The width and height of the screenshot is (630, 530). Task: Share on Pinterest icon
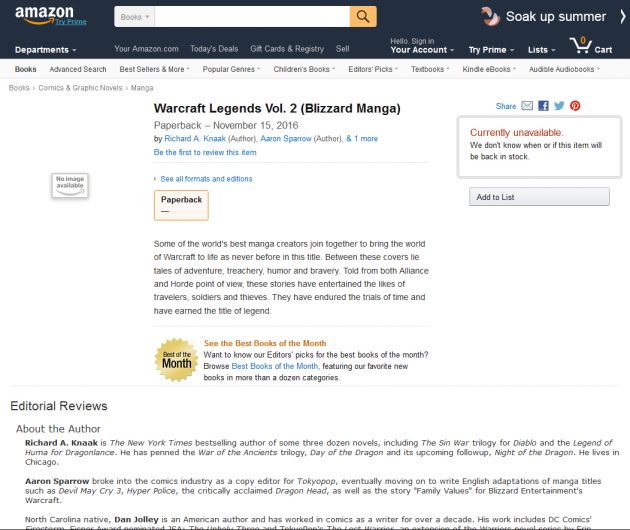[x=575, y=106]
